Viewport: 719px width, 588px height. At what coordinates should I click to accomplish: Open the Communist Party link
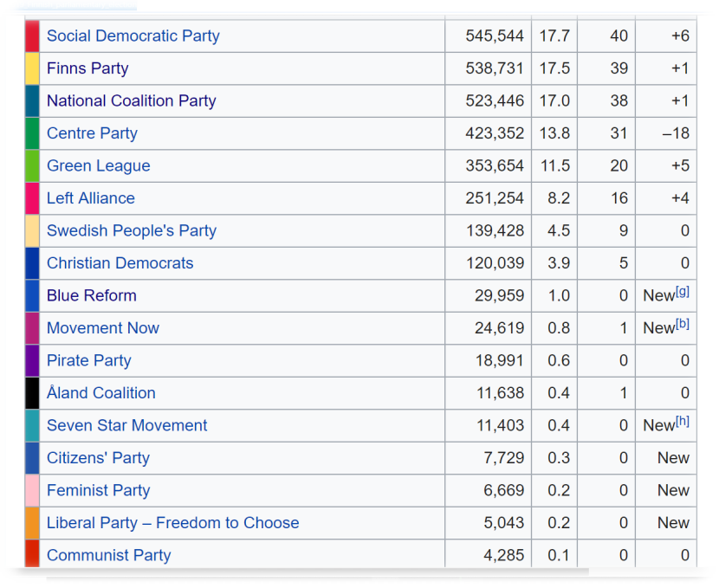pos(108,555)
